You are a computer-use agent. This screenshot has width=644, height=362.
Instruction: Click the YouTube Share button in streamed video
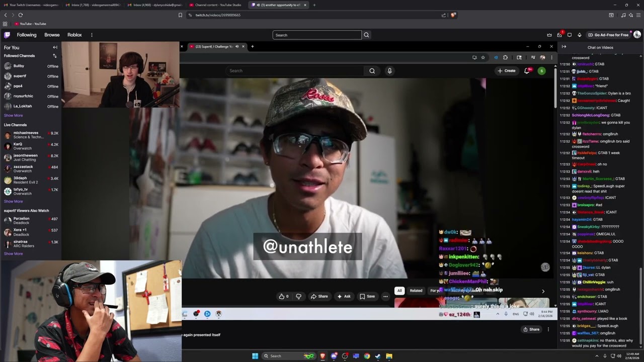click(x=319, y=297)
